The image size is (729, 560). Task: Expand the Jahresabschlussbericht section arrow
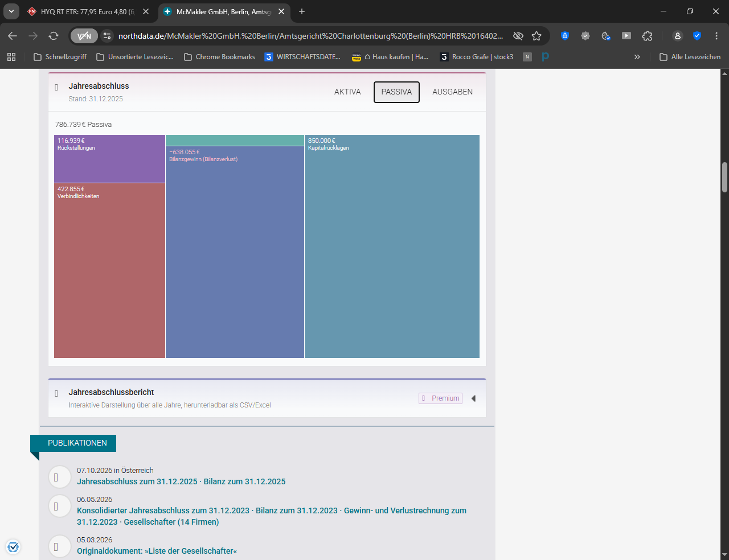pos(473,398)
